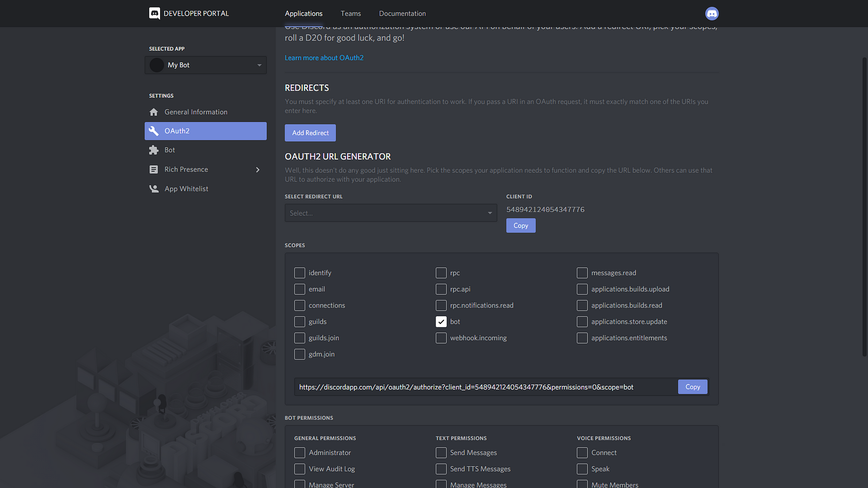Check the applications.entitlements scope

[x=582, y=338]
